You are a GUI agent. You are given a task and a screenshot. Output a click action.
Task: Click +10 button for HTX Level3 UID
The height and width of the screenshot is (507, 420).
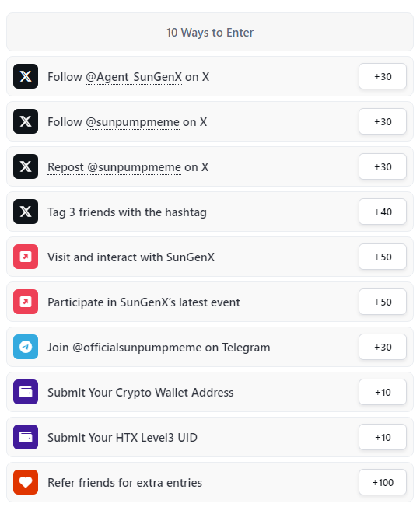point(383,437)
